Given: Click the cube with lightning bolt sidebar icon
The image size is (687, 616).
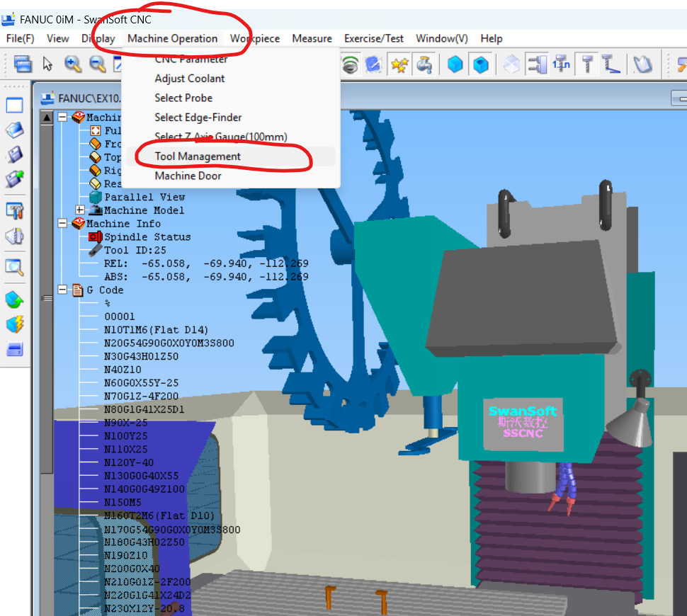Looking at the screenshot, I should pos(15,324).
